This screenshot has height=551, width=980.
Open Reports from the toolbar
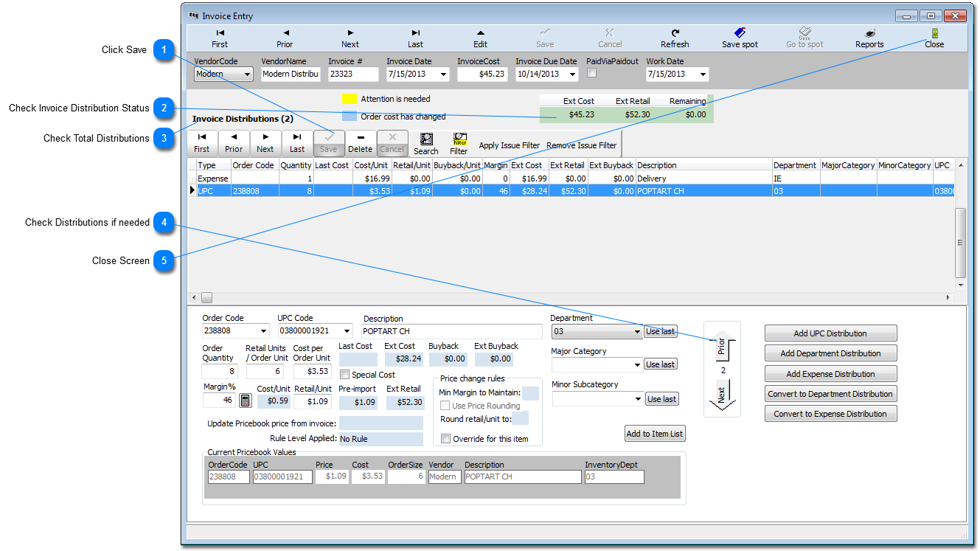pos(869,37)
